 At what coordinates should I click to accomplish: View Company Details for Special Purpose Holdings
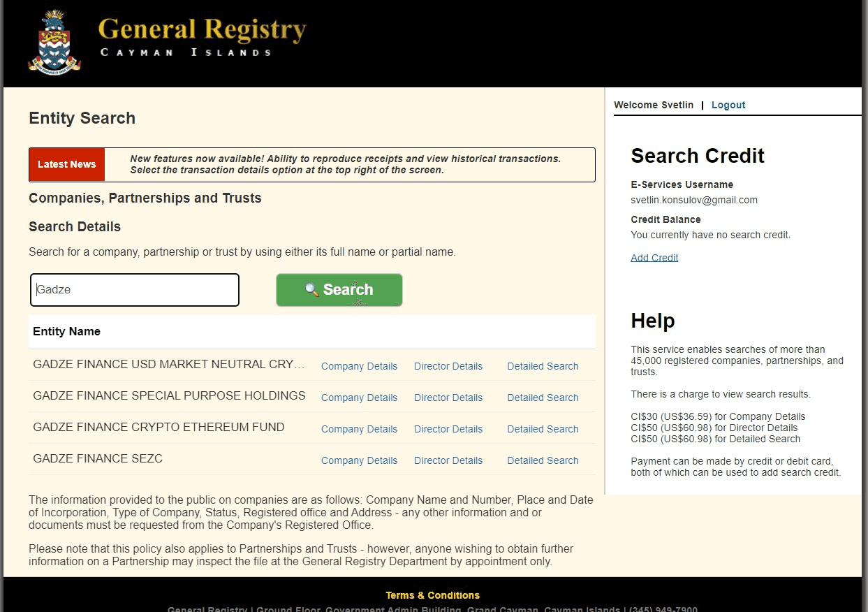coord(359,398)
